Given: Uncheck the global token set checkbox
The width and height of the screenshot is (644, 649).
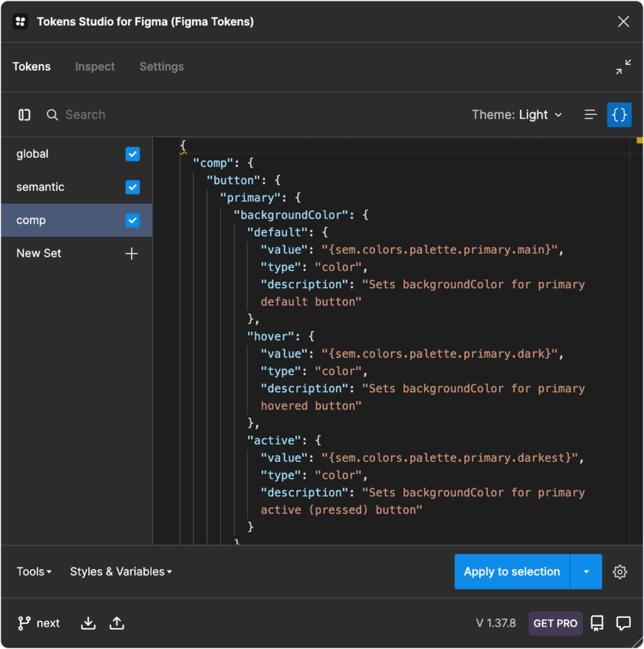Looking at the screenshot, I should (132, 154).
